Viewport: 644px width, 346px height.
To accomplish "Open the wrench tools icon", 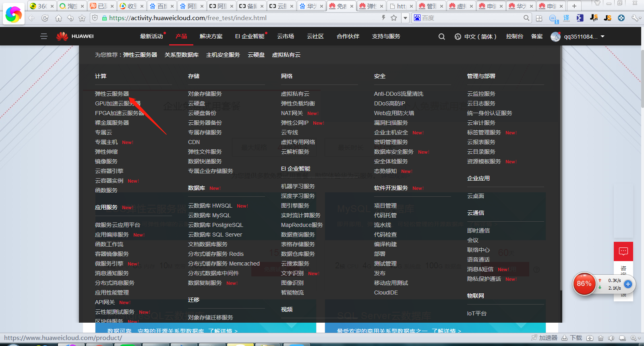I will [635, 18].
